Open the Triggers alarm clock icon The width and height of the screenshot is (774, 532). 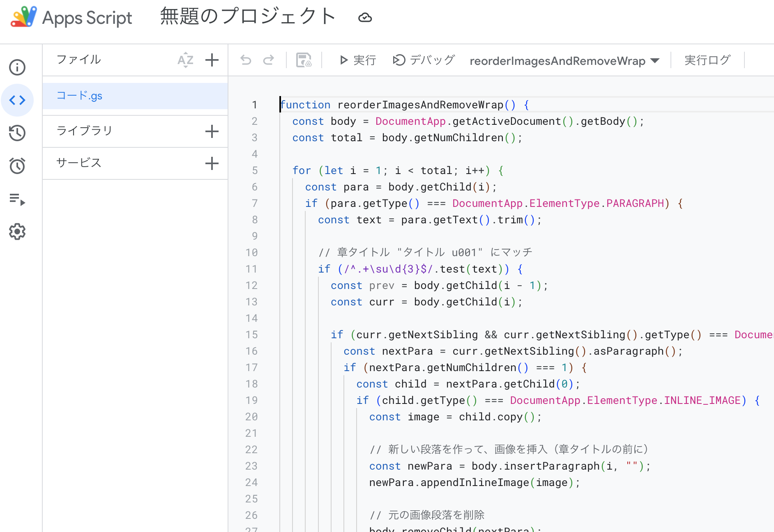tap(17, 166)
